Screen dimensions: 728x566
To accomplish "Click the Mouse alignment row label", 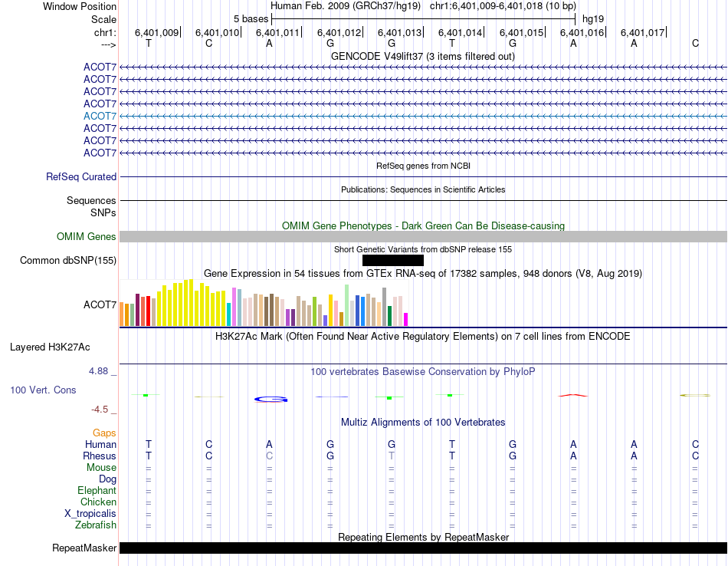I will [101, 468].
